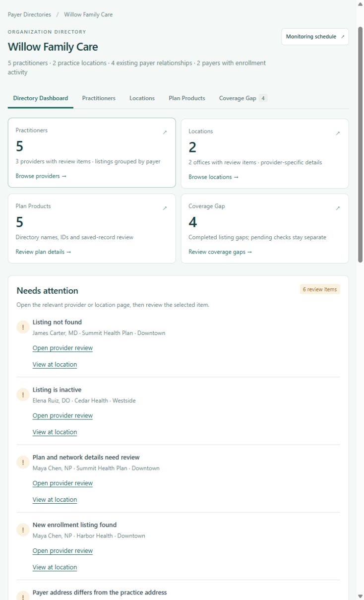Click 'New enrollment listing found' title
The image size is (364, 600).
[75, 525]
